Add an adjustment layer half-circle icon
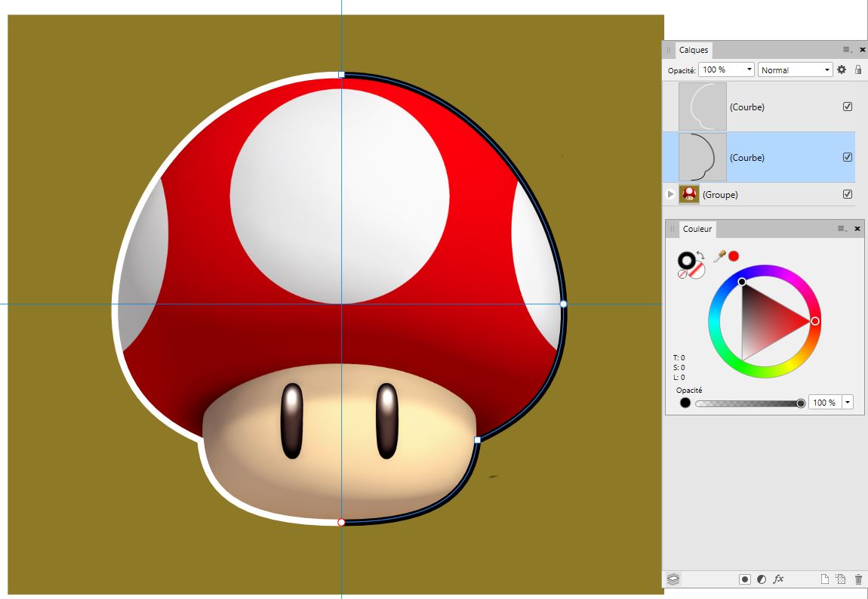The width and height of the screenshot is (868, 599). point(762,579)
